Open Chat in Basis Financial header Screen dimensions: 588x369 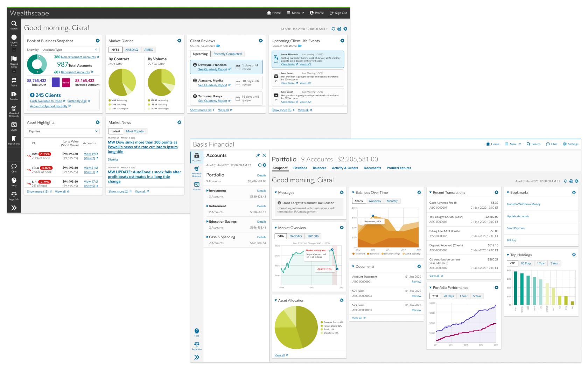click(x=552, y=144)
